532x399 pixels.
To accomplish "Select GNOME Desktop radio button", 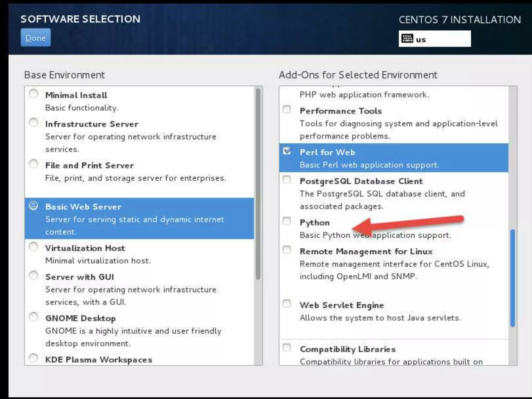I will pyautogui.click(x=34, y=317).
